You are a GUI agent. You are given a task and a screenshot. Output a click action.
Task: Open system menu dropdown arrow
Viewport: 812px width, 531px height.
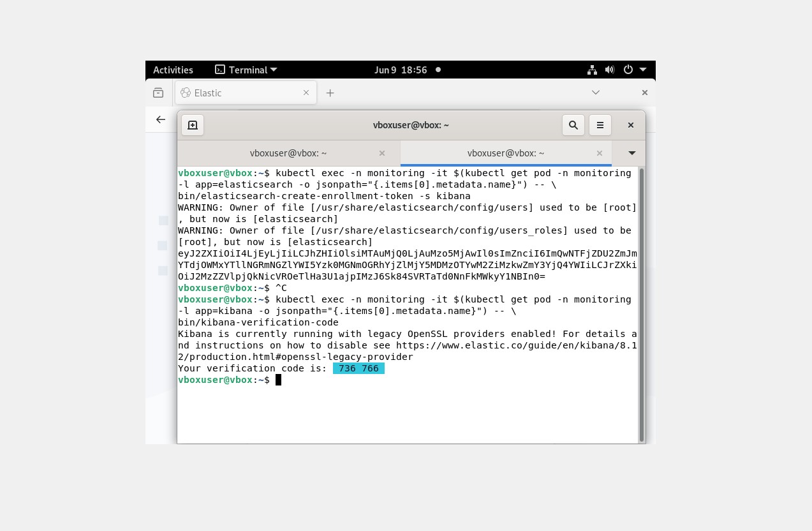pos(643,70)
